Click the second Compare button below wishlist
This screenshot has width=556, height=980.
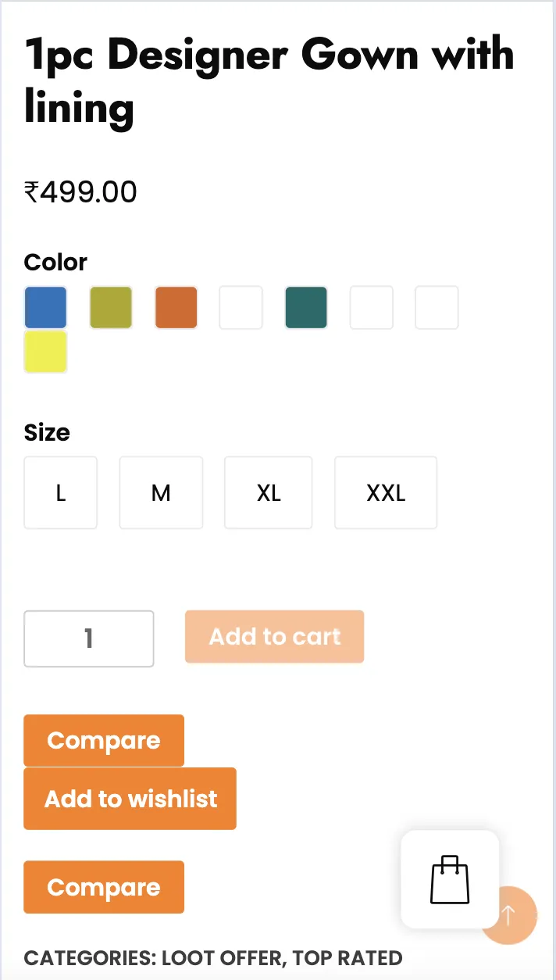point(104,887)
